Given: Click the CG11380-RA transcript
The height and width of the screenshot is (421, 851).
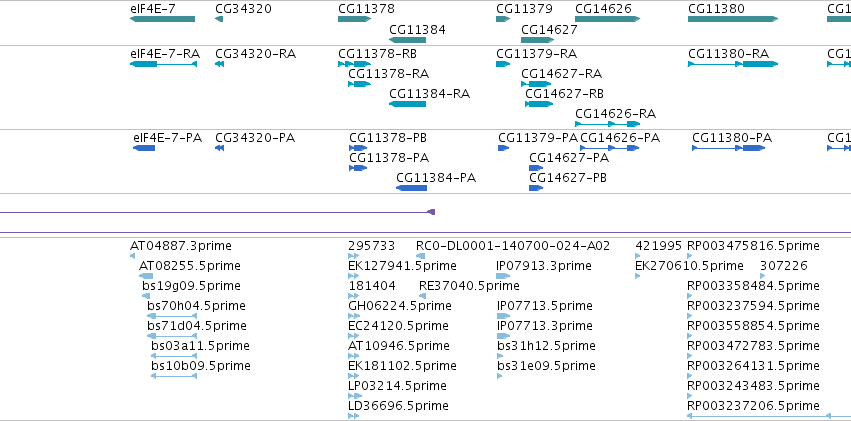Looking at the screenshot, I should coord(733,64).
